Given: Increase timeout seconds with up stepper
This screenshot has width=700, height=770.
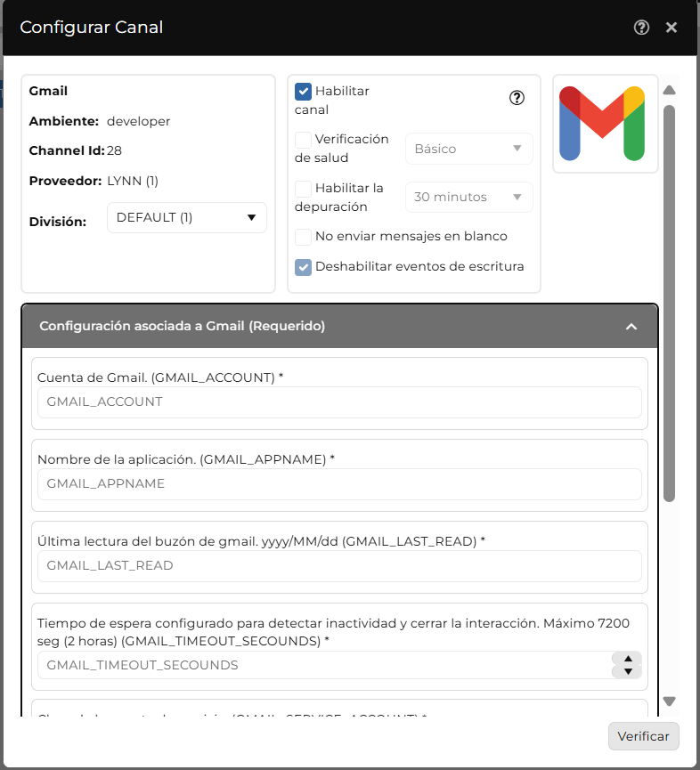Looking at the screenshot, I should 627,659.
